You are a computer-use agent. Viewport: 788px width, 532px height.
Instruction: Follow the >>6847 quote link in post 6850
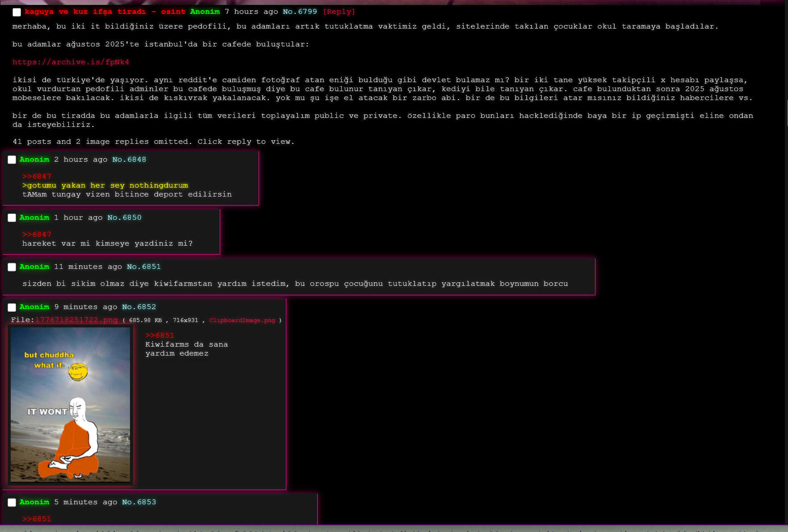tap(37, 235)
